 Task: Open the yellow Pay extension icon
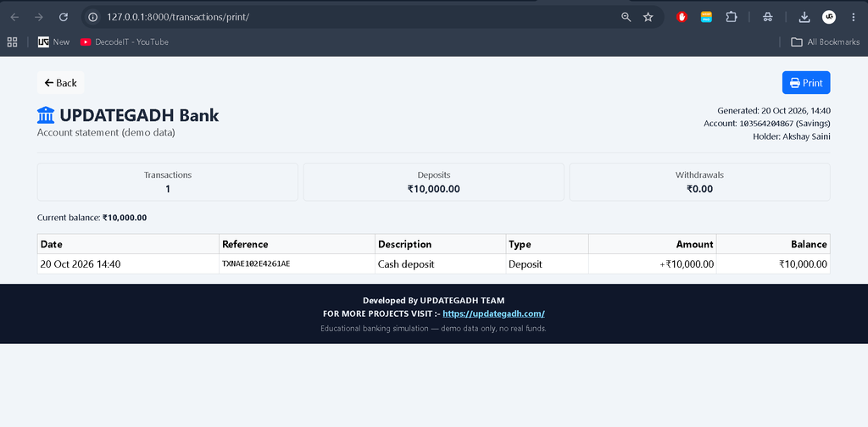(706, 17)
